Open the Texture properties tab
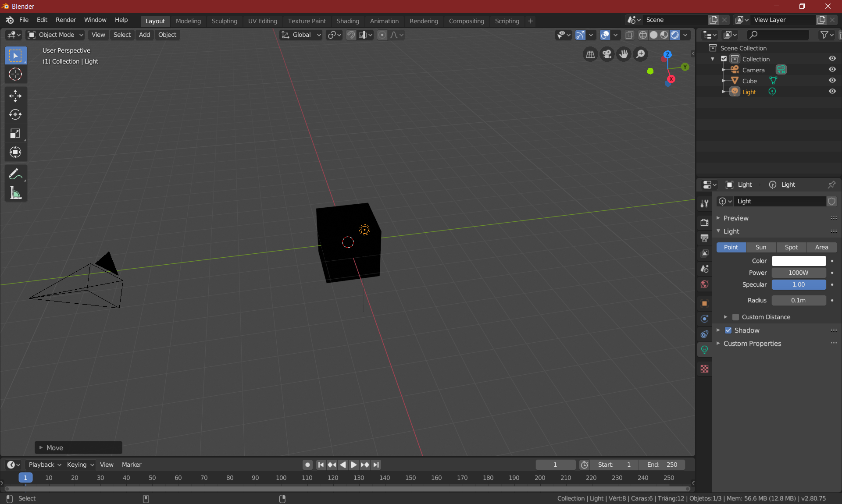This screenshot has width=842, height=504. [x=704, y=369]
